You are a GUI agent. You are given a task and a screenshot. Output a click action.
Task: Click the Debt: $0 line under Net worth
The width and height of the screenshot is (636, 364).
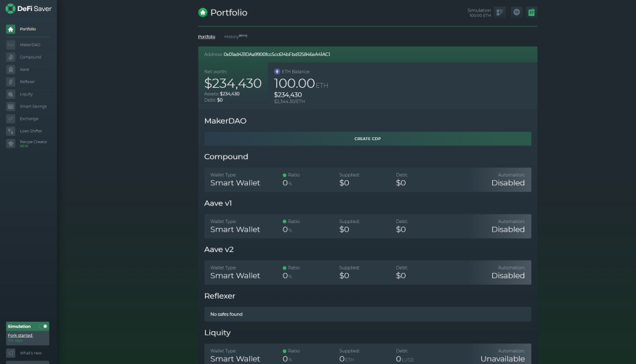pyautogui.click(x=214, y=100)
